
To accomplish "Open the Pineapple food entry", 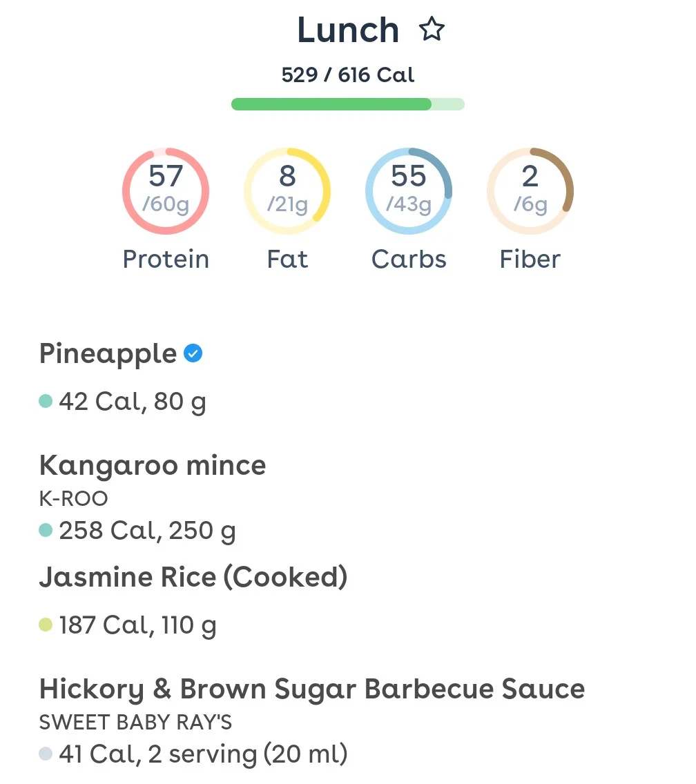I will click(348, 378).
